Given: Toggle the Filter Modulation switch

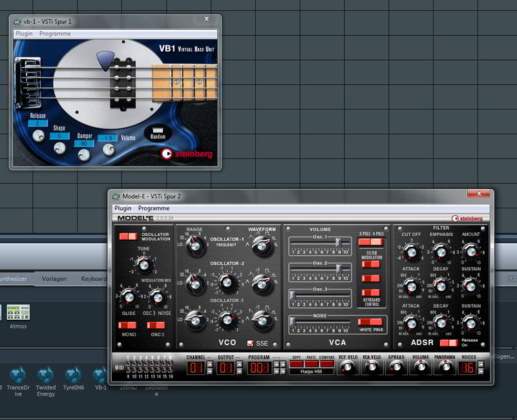Looking at the screenshot, I should click(x=370, y=264).
